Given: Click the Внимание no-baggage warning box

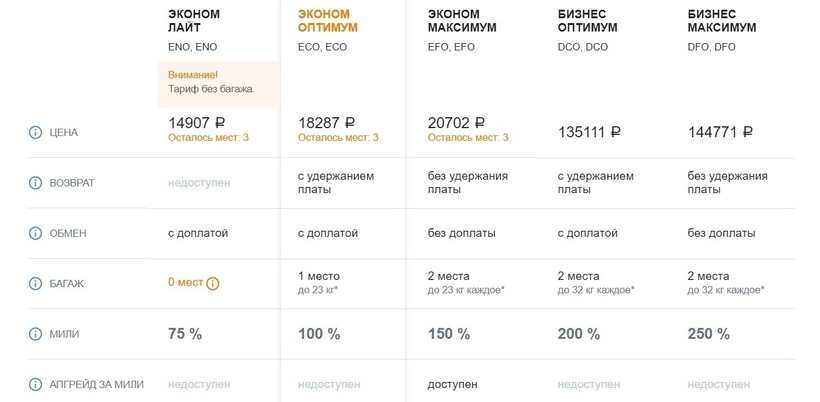Looking at the screenshot, I should (218, 82).
